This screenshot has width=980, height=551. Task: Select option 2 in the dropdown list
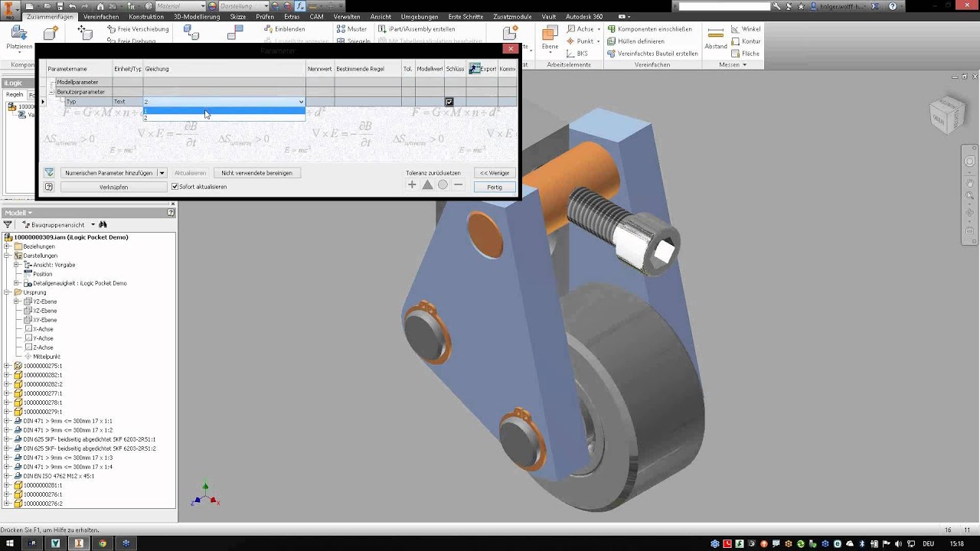tap(224, 118)
